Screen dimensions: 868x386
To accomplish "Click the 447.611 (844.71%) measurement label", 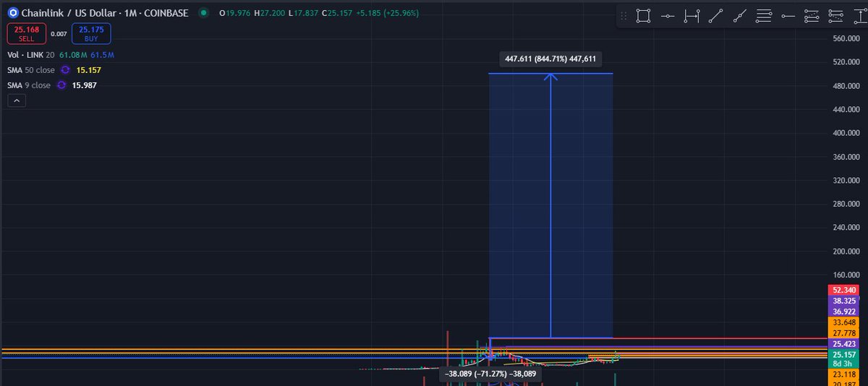I will coord(551,59).
